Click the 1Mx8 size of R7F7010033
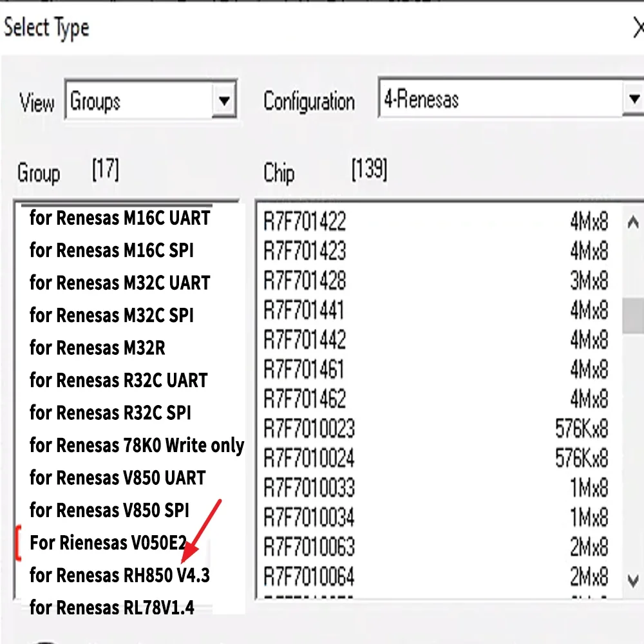644x644 pixels. (x=589, y=488)
